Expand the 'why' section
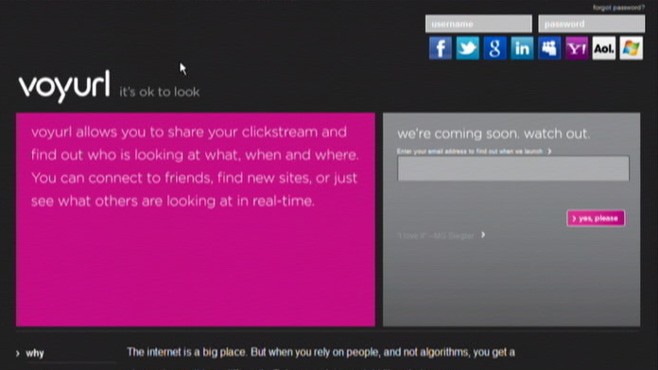The width and height of the screenshot is (658, 370). click(x=30, y=354)
